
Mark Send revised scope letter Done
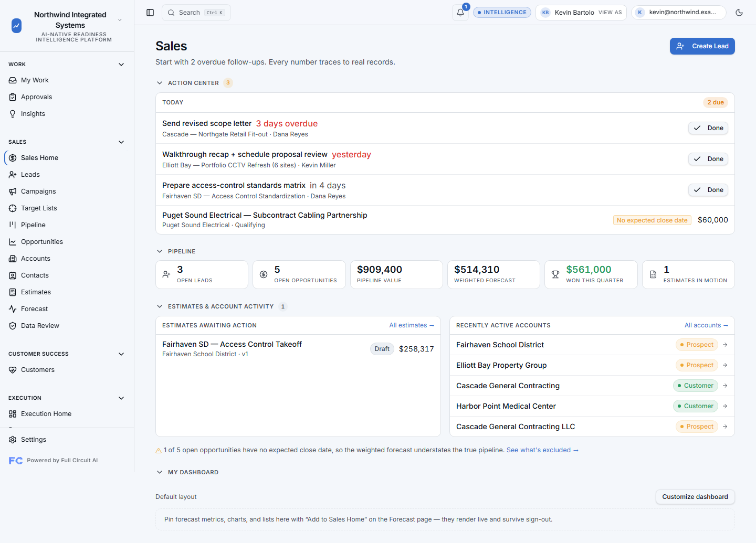point(708,128)
